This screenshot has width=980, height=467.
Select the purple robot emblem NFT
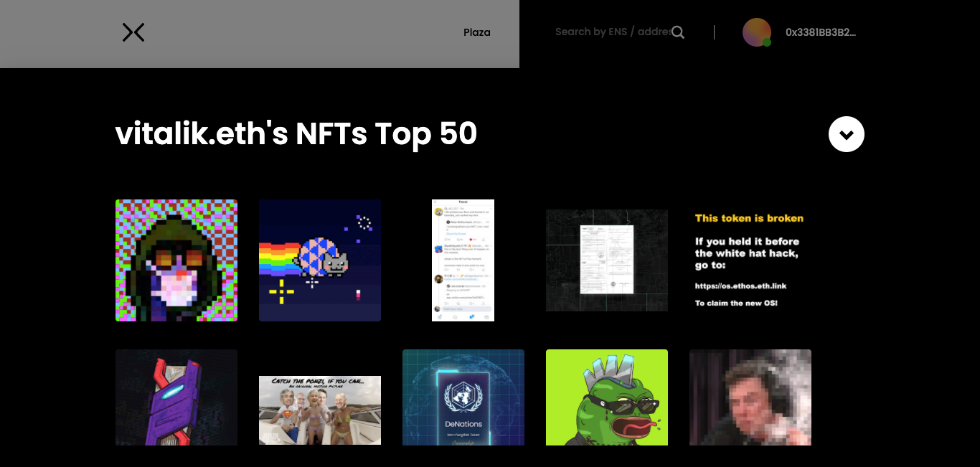click(x=176, y=397)
